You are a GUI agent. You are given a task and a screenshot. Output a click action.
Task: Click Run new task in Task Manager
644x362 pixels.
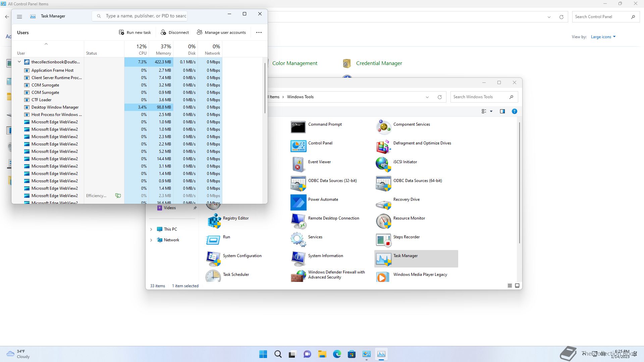[x=135, y=33]
